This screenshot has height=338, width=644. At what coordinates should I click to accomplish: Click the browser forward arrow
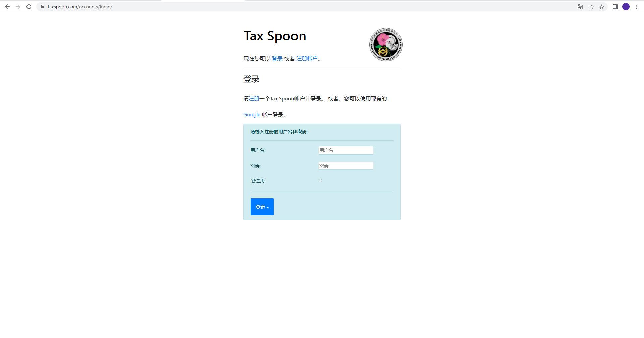tap(18, 7)
